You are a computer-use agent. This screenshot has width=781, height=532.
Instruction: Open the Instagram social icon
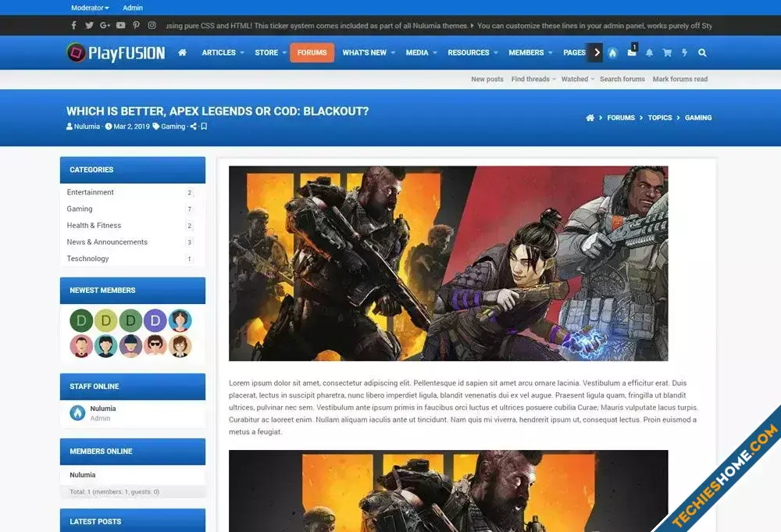(152, 26)
